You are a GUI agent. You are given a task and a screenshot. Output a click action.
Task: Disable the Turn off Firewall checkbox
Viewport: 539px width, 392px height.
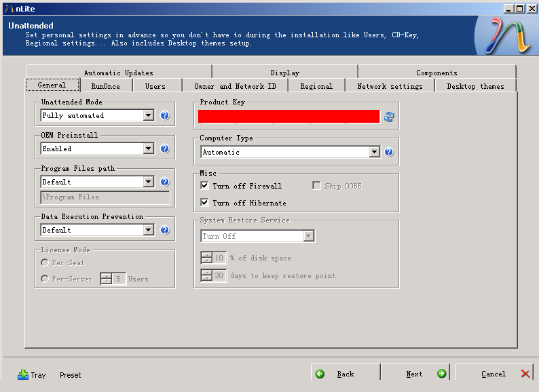pos(204,186)
